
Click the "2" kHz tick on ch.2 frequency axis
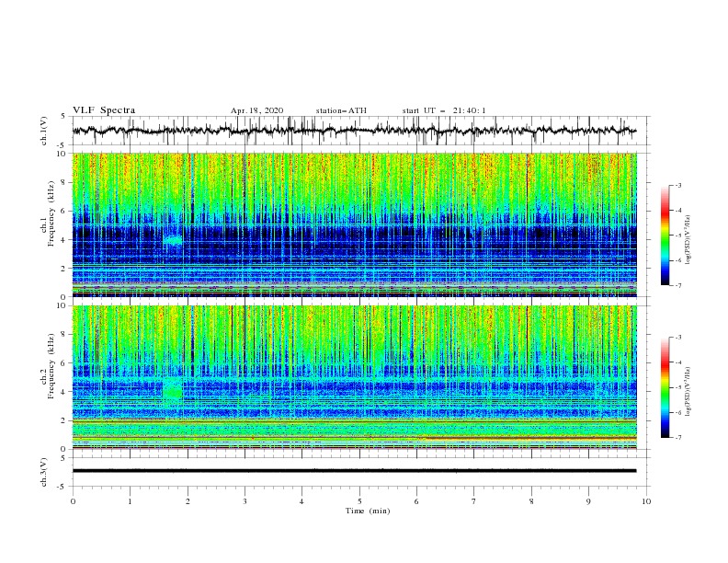(x=65, y=420)
